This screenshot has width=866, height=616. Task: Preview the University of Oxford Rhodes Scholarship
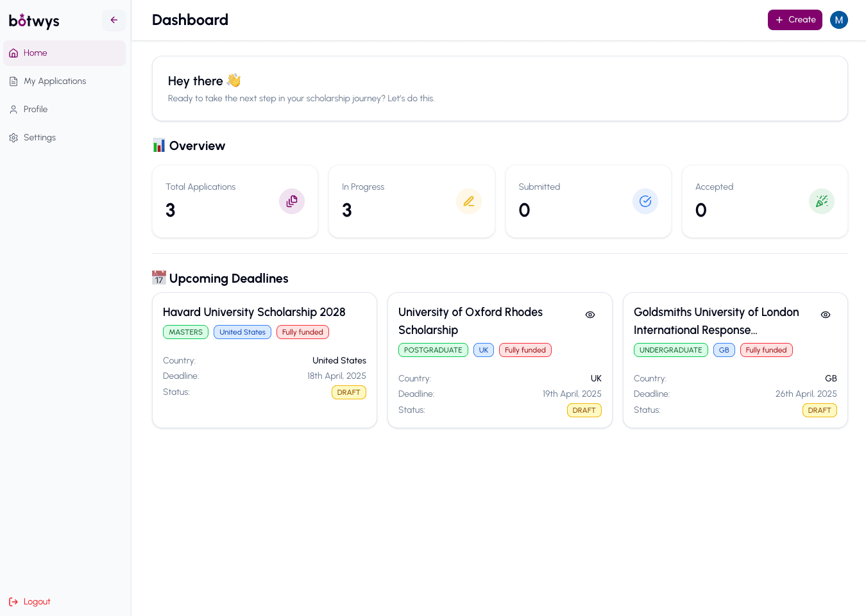tap(590, 315)
